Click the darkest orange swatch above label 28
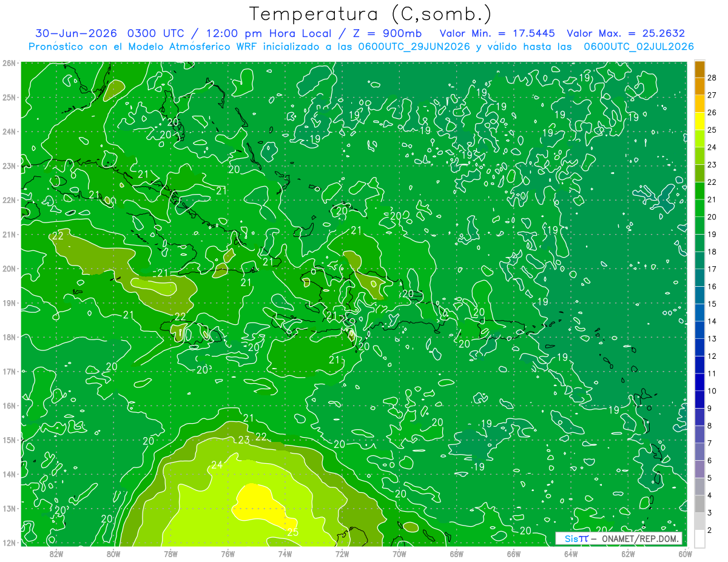The width and height of the screenshot is (728, 562). 699,69
